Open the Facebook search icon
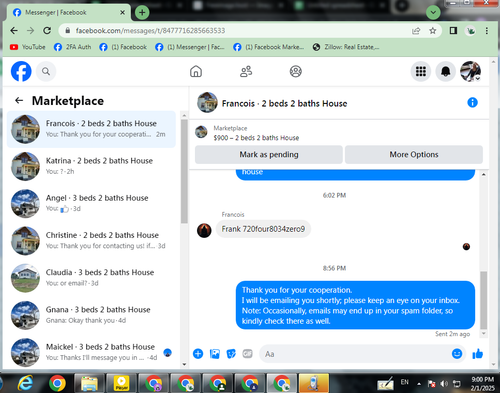The width and height of the screenshot is (500, 393). tap(46, 71)
